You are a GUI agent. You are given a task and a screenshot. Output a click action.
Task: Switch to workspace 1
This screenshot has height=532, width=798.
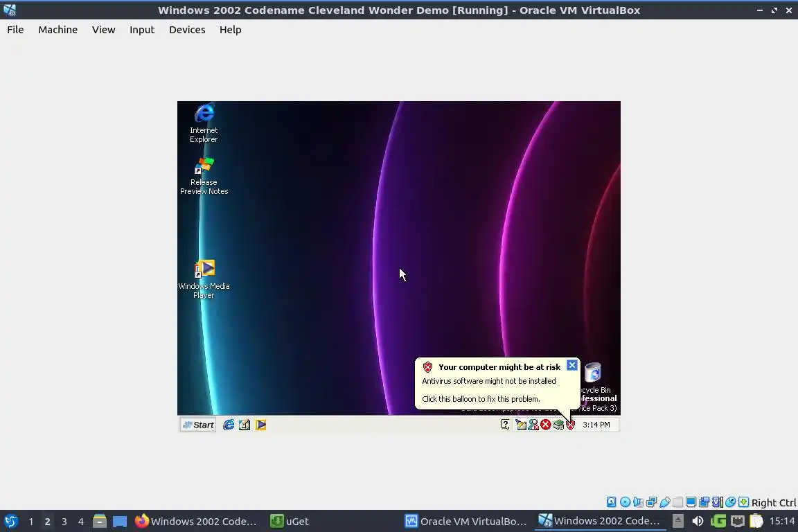[31, 522]
